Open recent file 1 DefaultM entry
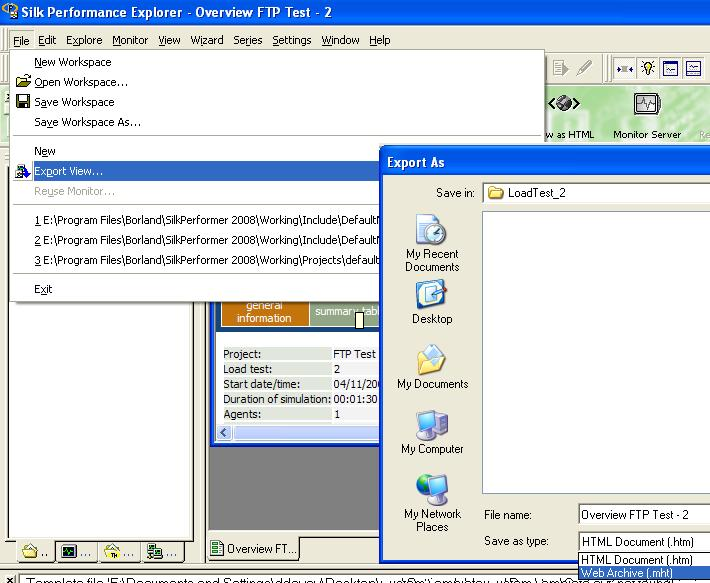 [x=207, y=220]
